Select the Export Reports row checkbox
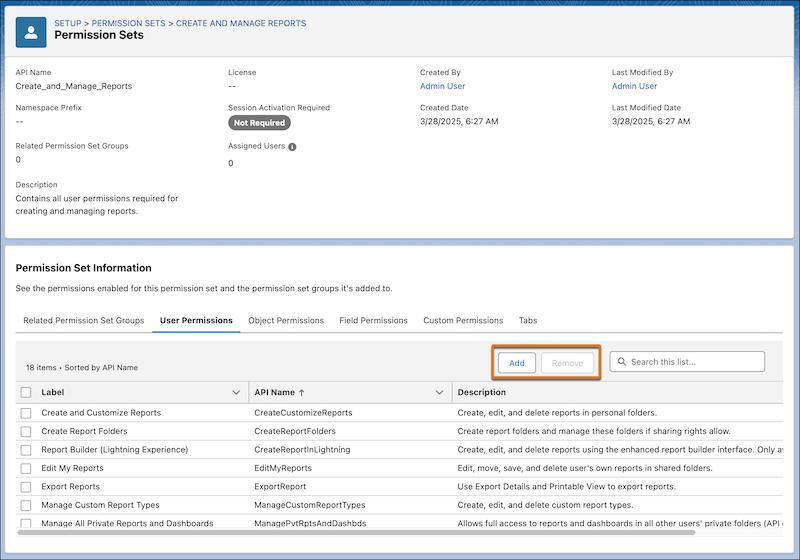800x560 pixels. pyautogui.click(x=26, y=487)
